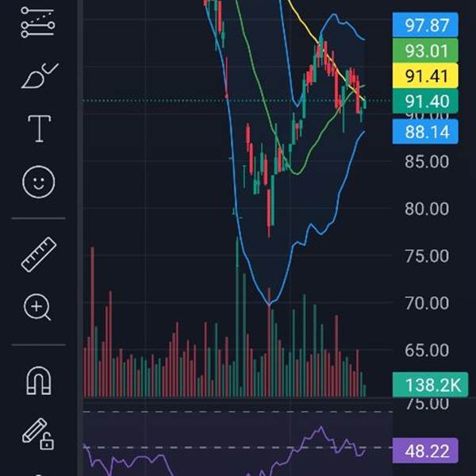Select the Text annotation tool
Image resolution: width=476 pixels, height=476 pixels.
click(39, 129)
